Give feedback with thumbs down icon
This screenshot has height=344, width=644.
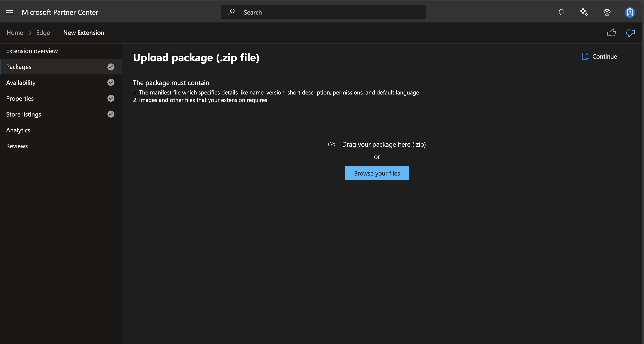coord(630,33)
